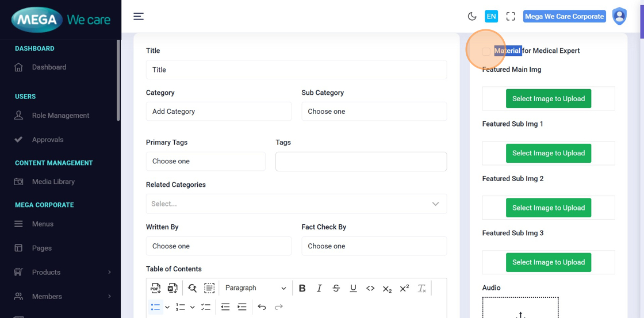This screenshot has height=318, width=644.
Task: Go to Role Management in the sidebar
Action: [60, 116]
